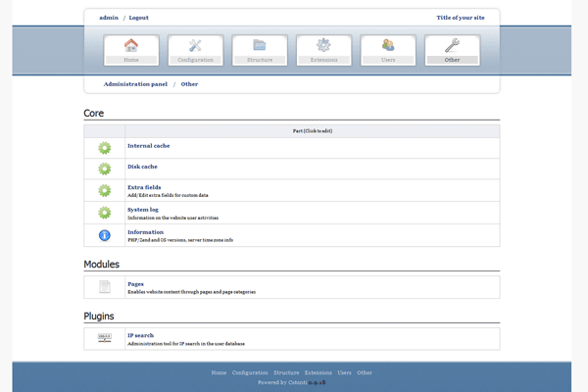Screen dimensions: 588x392
Task: Open the Disk cache link
Action: (x=142, y=167)
